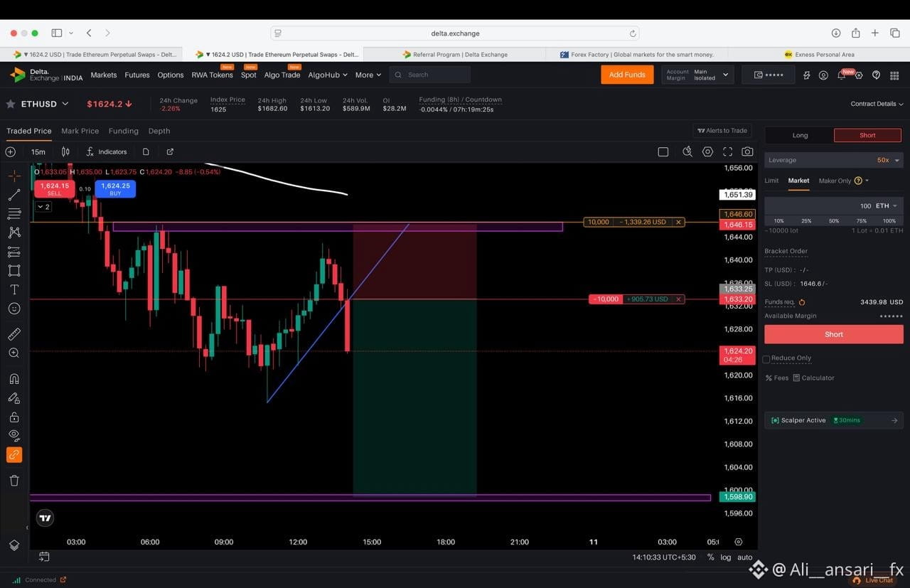Viewport: 910px width, 588px height.
Task: Open the candlestick chart type selector
Action: tap(65, 151)
